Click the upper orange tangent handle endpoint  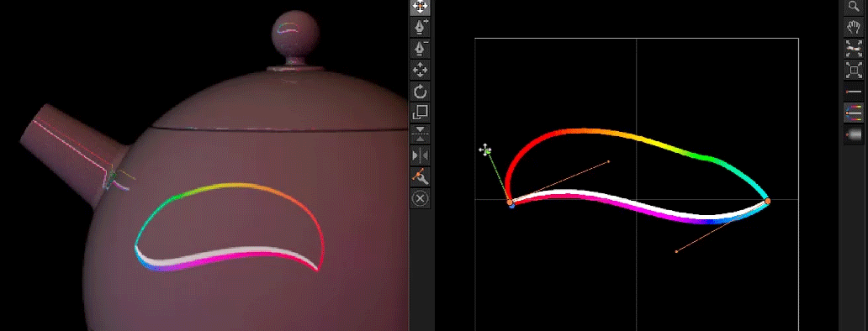[608, 162]
